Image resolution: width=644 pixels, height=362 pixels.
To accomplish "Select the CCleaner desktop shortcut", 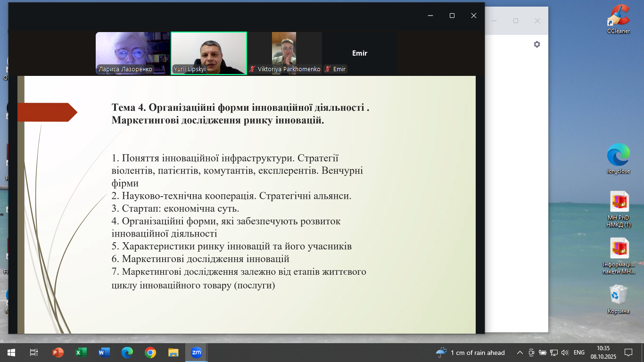I will click(618, 19).
